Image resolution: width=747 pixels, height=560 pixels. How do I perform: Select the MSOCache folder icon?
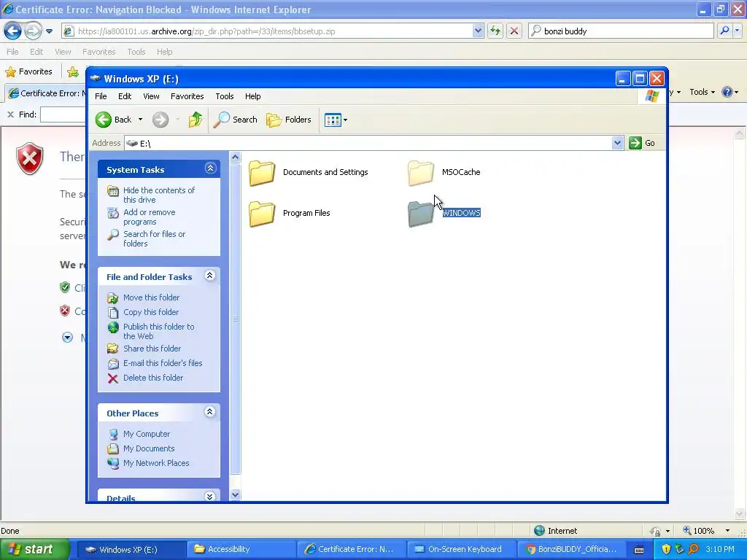click(x=421, y=172)
